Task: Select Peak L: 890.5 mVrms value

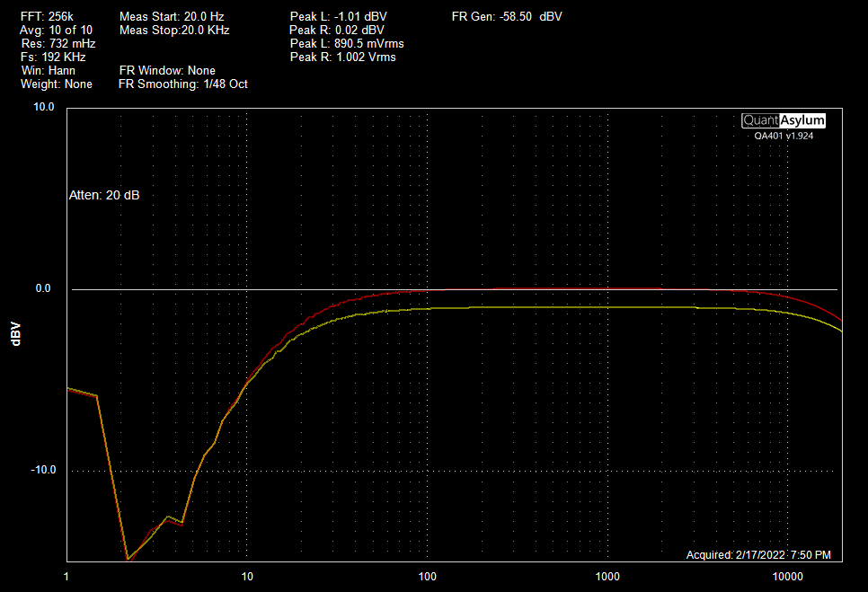Action: pos(347,43)
